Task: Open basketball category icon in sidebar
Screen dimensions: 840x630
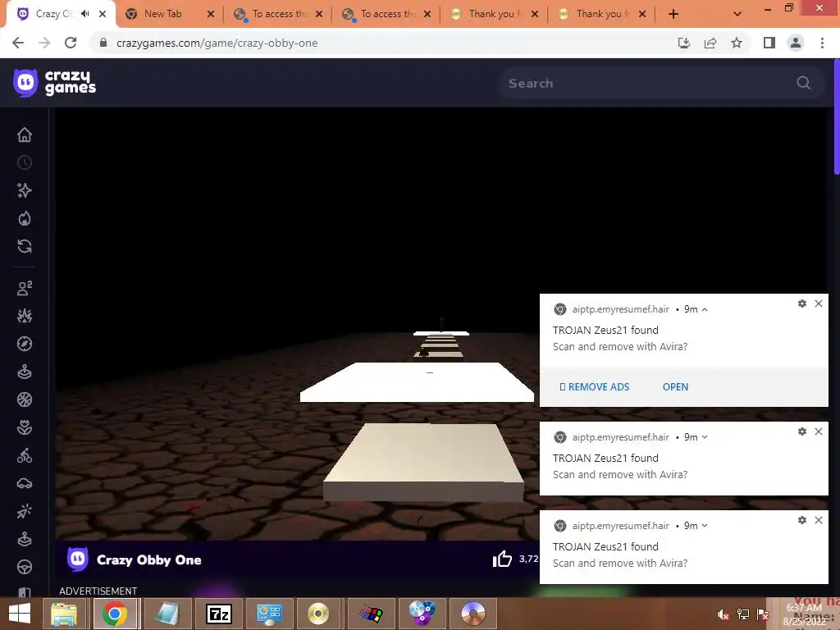Action: (25, 399)
